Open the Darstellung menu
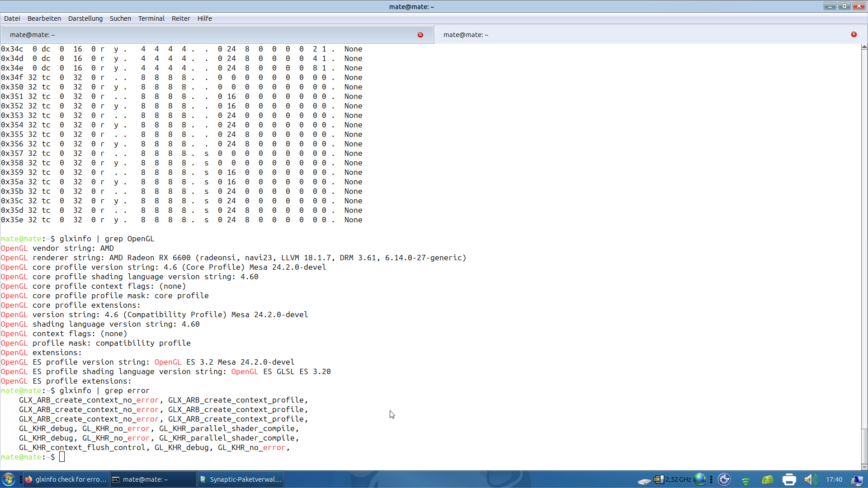The height and width of the screenshot is (488, 868). click(x=85, y=19)
